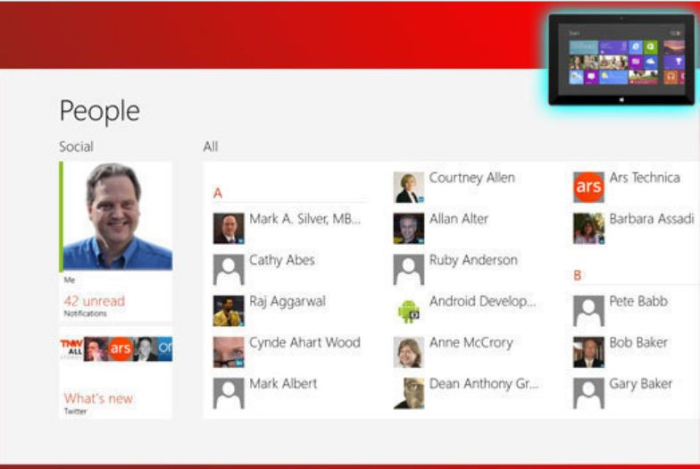This screenshot has height=469, width=700.
Task: Open Ruby Anderson's placeholder avatar
Action: [x=408, y=270]
